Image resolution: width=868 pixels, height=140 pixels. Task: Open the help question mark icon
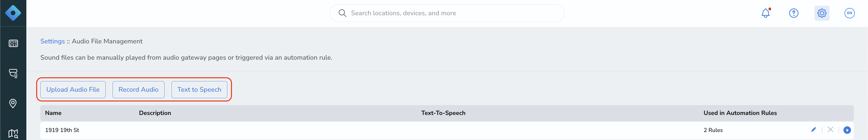tap(794, 13)
